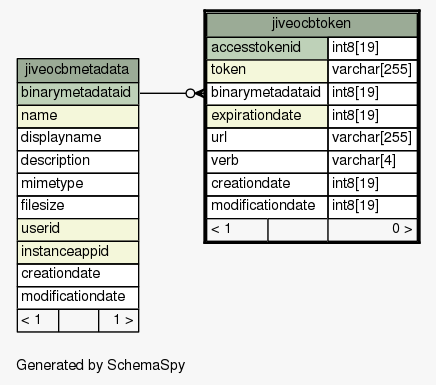
Task: Select binarymetadataid in the jiveocbtoken table
Action: click(267, 94)
